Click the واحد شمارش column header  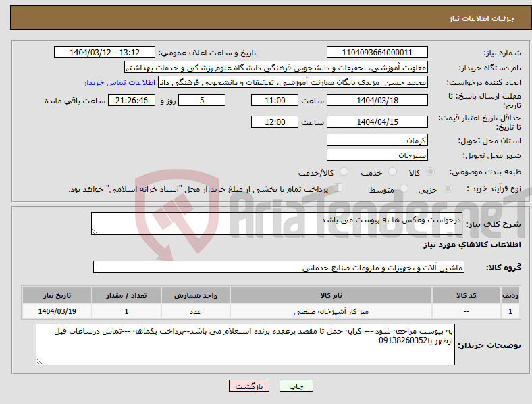(195, 295)
